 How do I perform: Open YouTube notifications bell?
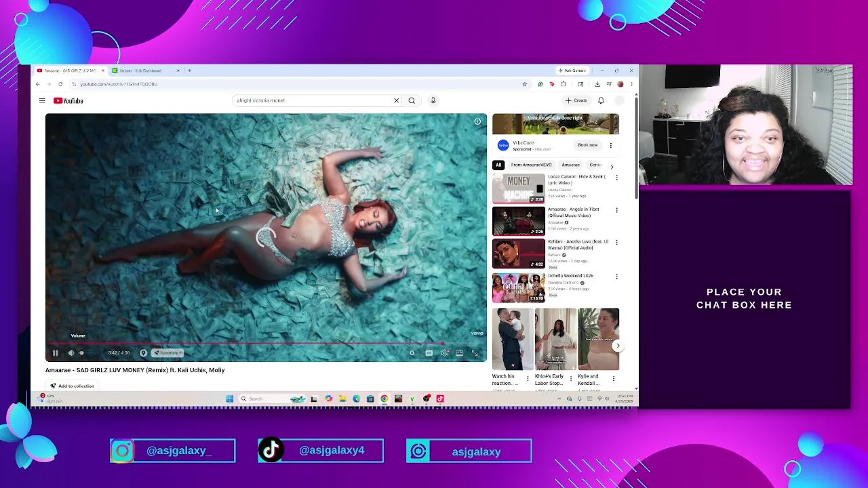(601, 100)
